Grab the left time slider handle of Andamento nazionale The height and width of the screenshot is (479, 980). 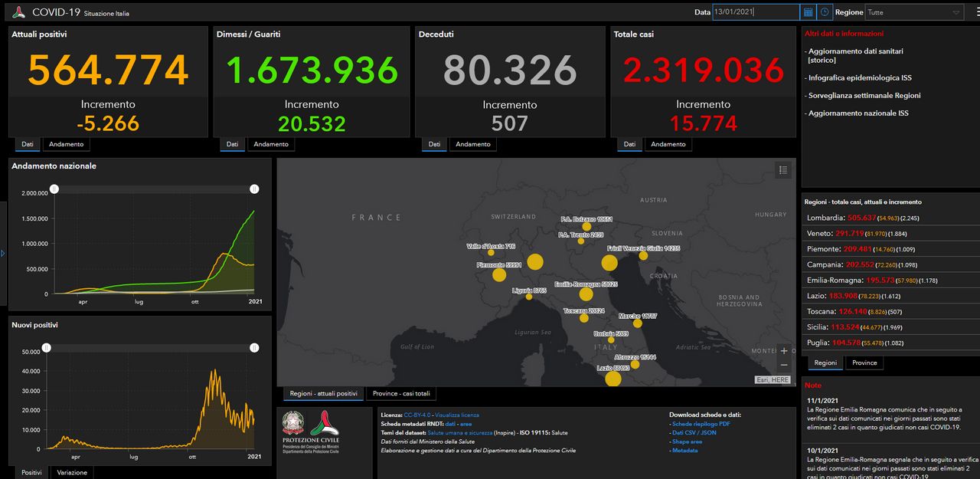point(54,189)
